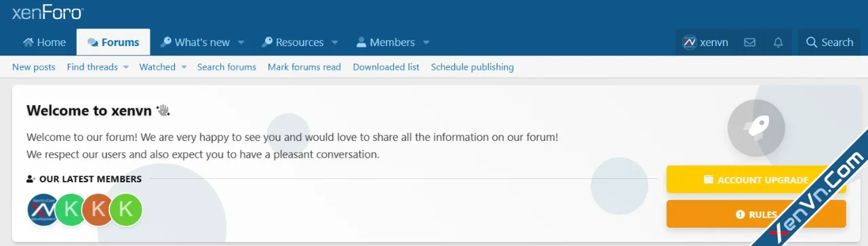Viewport: 868px width, 246px height.
Task: Open What's new section
Action: coord(195,42)
